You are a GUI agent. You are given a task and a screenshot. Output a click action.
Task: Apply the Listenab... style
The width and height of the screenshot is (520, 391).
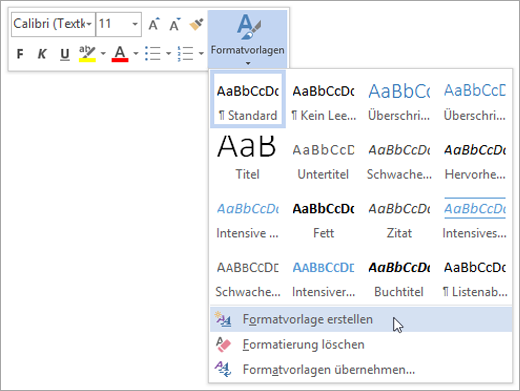[x=475, y=276]
